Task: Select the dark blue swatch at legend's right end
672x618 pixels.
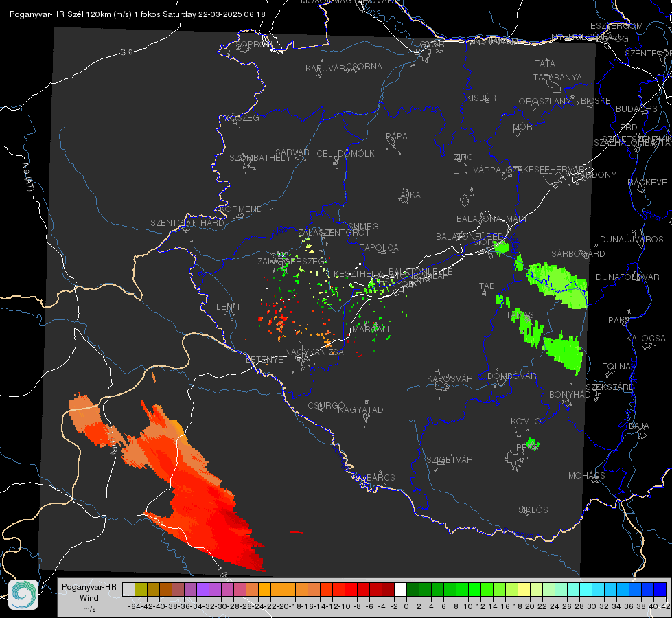Action: click(660, 589)
